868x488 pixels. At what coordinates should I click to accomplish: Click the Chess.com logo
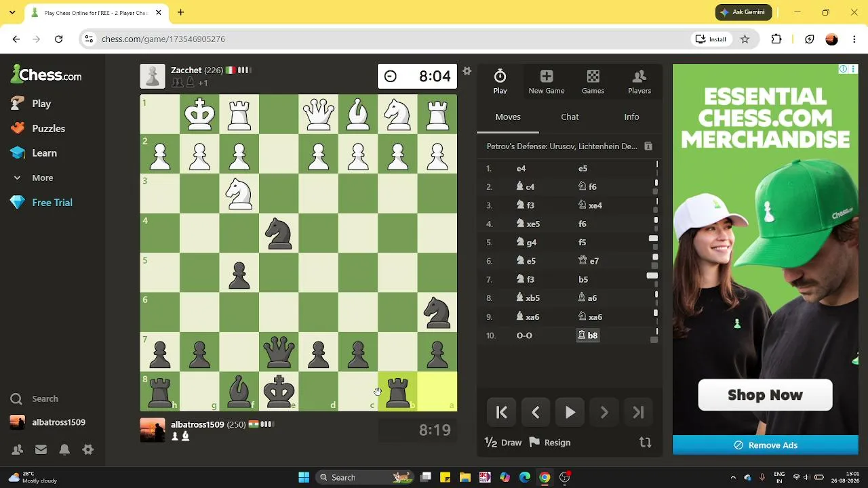pos(46,75)
